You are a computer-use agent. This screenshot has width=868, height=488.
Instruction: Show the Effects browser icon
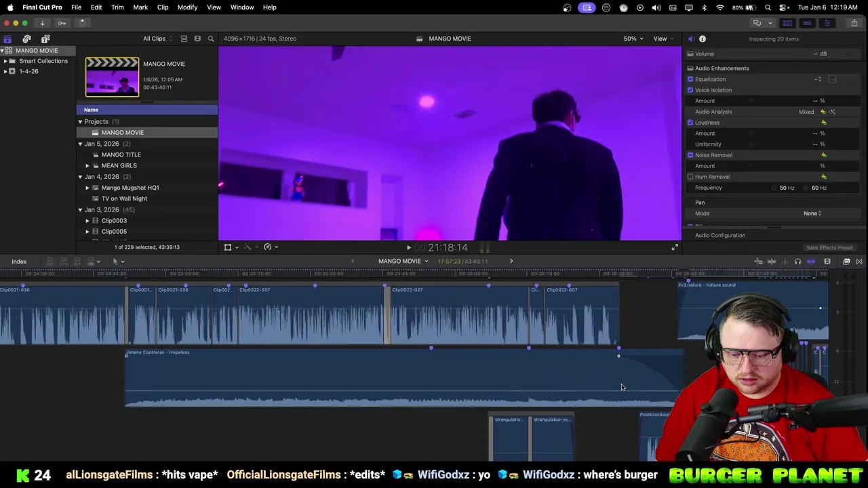click(x=846, y=262)
